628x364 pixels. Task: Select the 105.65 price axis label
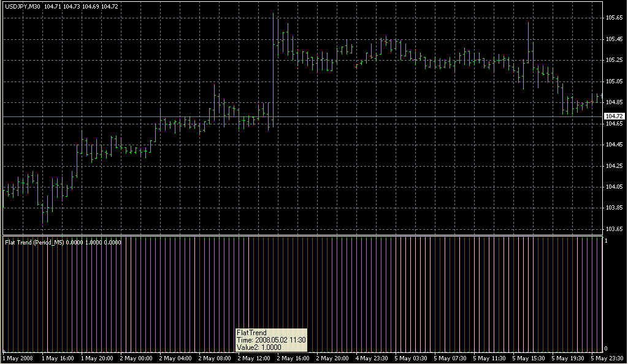click(614, 18)
